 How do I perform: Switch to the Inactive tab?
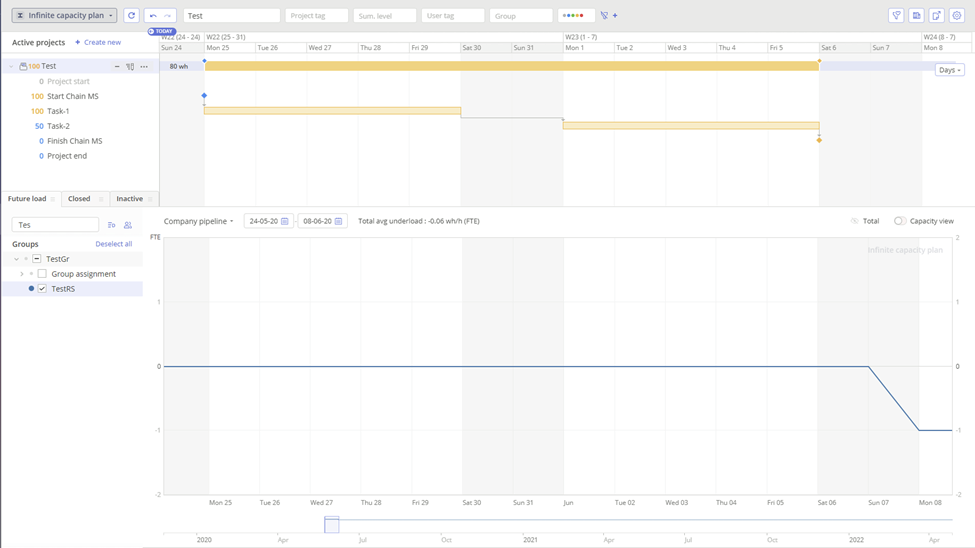click(x=129, y=199)
